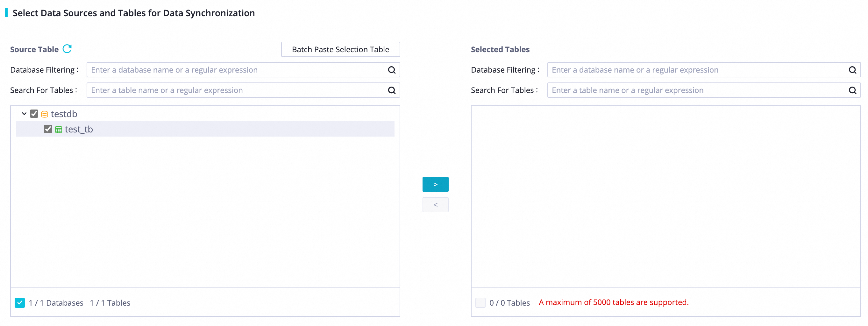Image resolution: width=868 pixels, height=326 pixels.
Task: Collapse the testdb tree node
Action: click(24, 114)
